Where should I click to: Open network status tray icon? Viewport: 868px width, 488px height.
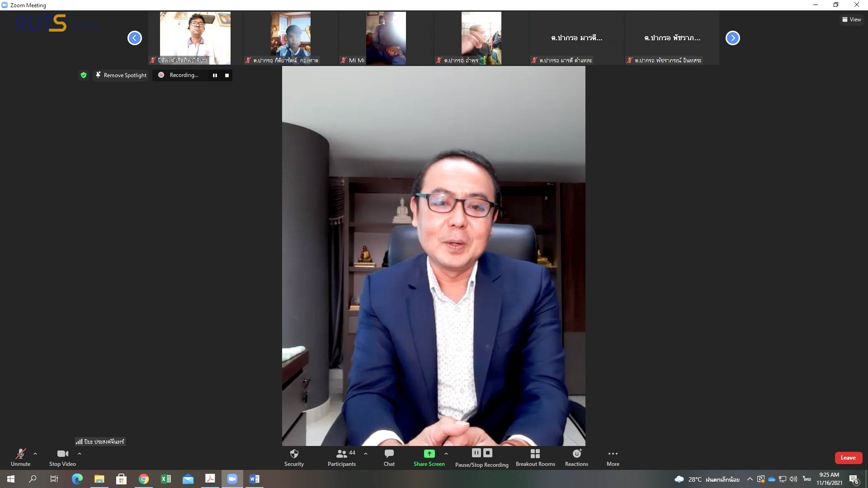point(783,479)
